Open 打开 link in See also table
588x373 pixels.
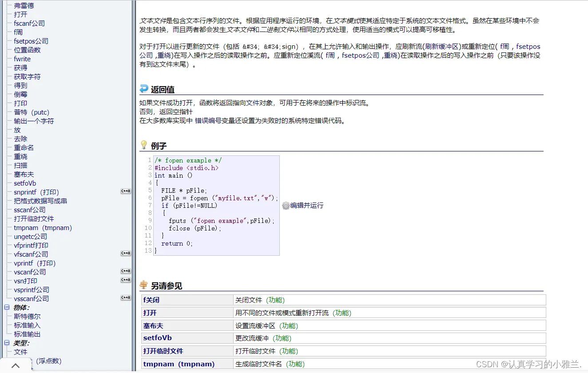click(x=150, y=313)
